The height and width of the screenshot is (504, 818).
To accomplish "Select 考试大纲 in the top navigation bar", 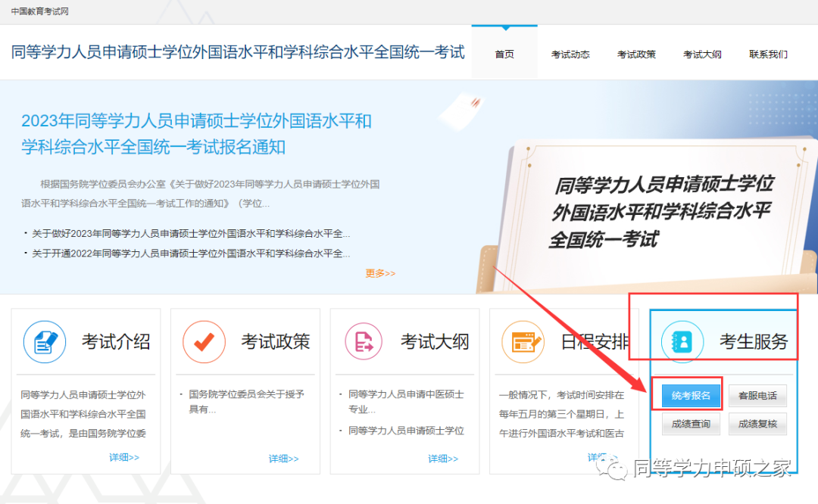I will point(702,54).
